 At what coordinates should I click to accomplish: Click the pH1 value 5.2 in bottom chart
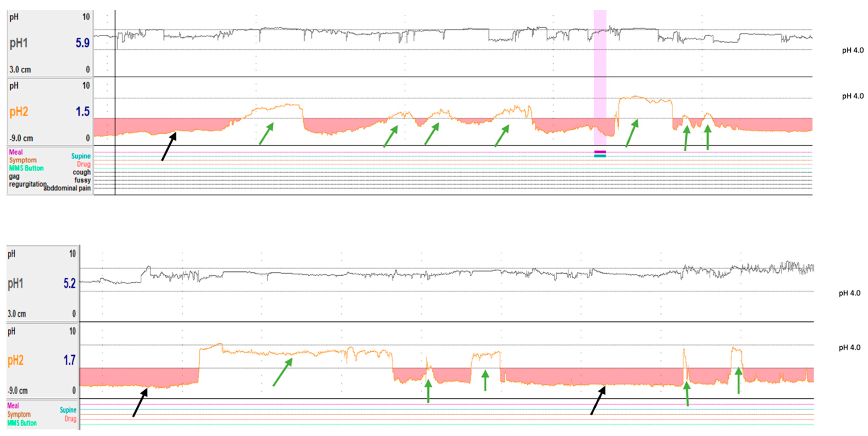pyautogui.click(x=69, y=284)
